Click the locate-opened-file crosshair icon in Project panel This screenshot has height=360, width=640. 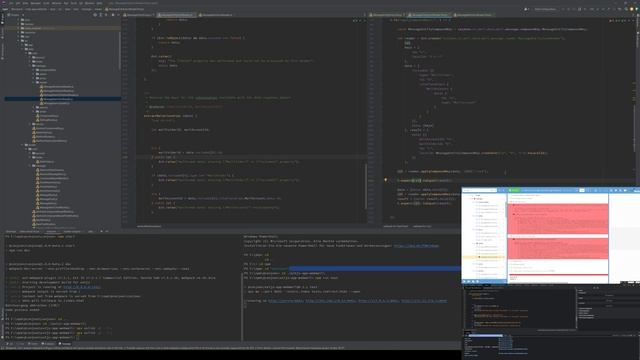pyautogui.click(x=95, y=15)
